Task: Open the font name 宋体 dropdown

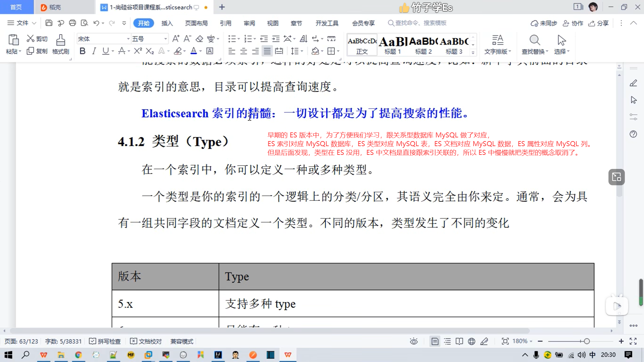Action: 128,39
